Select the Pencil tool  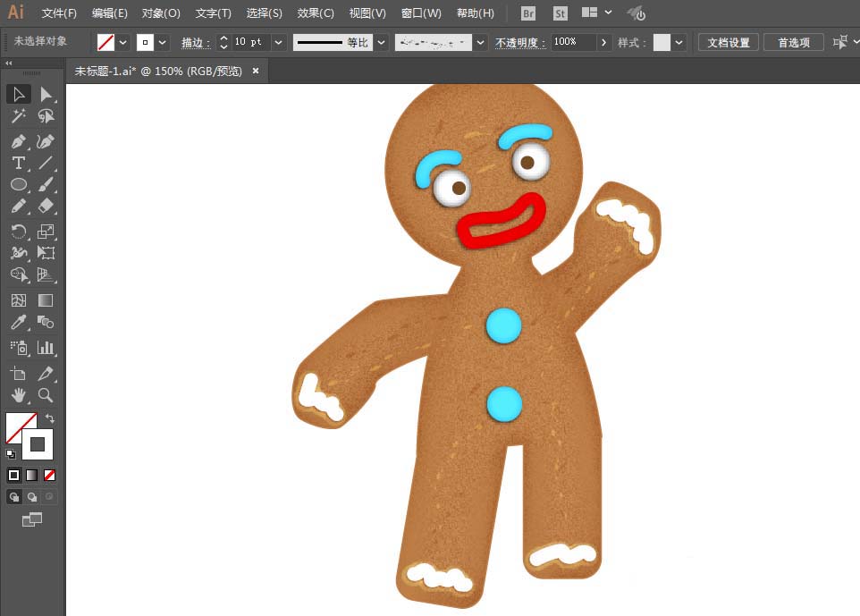coord(19,207)
